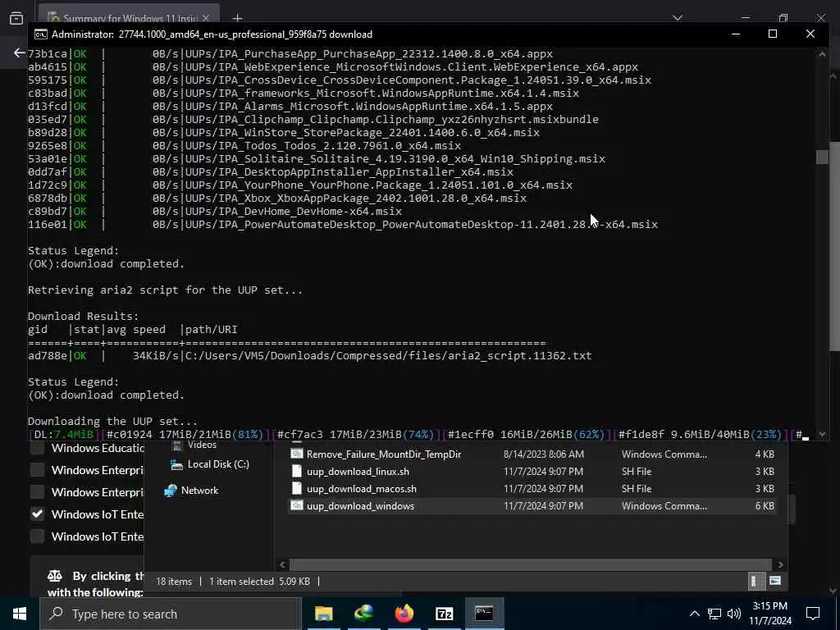The image size is (840, 630).
Task: Open the 3:15 PM clock and calendar
Action: pyautogui.click(x=769, y=614)
